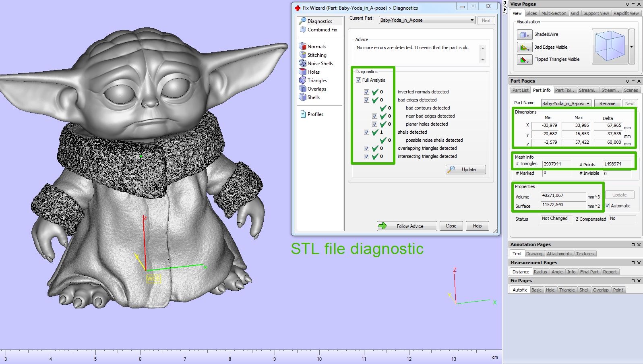Click Close in the Fix Wizard

click(x=451, y=226)
